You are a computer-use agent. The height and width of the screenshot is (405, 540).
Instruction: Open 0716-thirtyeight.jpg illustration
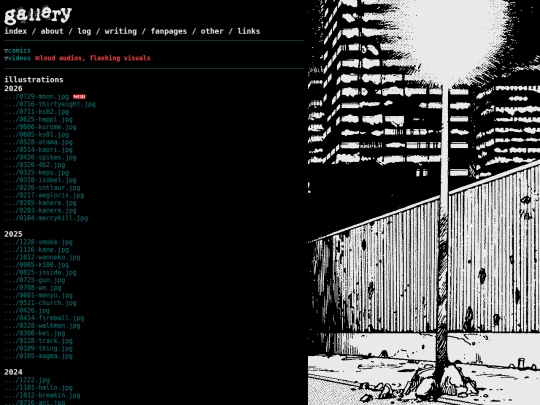coord(50,104)
